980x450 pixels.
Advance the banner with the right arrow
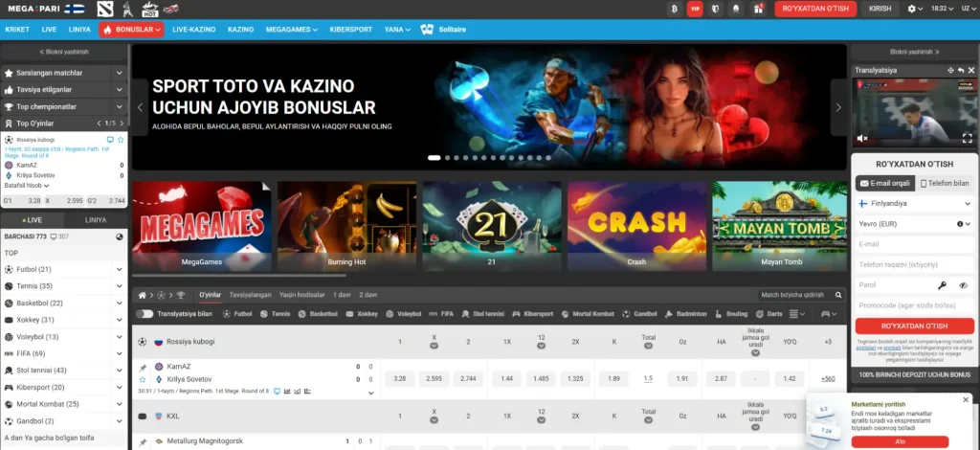[838, 107]
